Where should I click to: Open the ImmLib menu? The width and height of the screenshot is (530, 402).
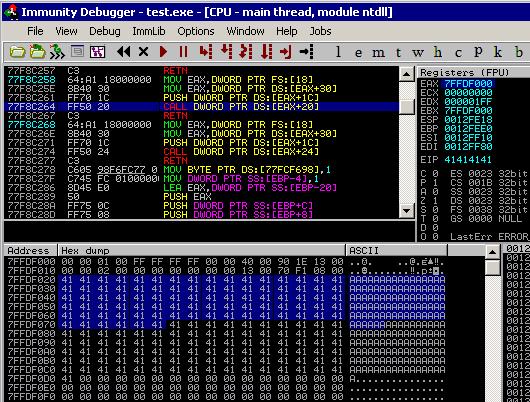click(x=149, y=31)
